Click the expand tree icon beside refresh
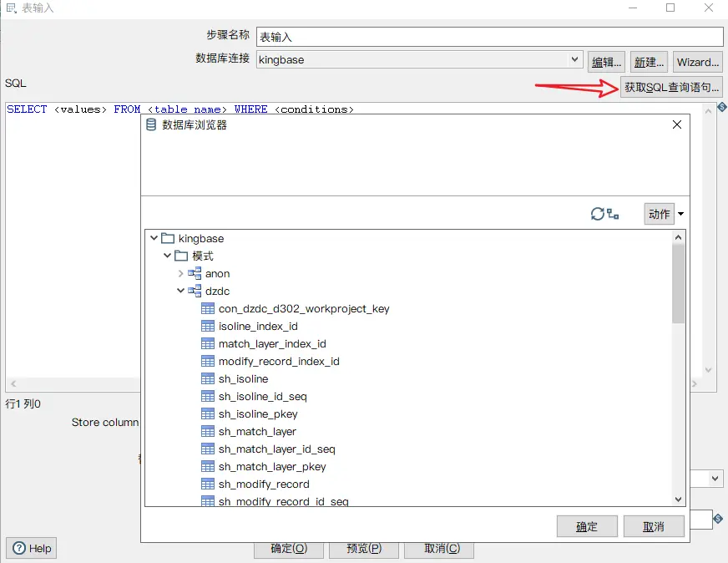This screenshot has width=728, height=563. click(x=613, y=214)
